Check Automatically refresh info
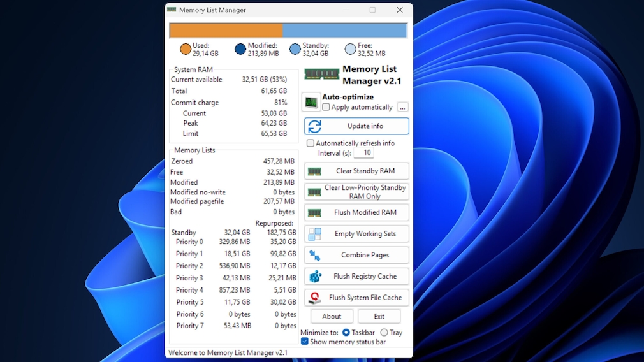The image size is (644, 362). (x=311, y=143)
